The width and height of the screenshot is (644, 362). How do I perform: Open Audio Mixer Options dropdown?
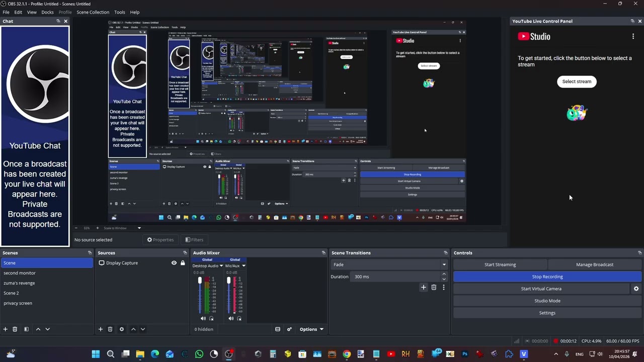coord(311,329)
